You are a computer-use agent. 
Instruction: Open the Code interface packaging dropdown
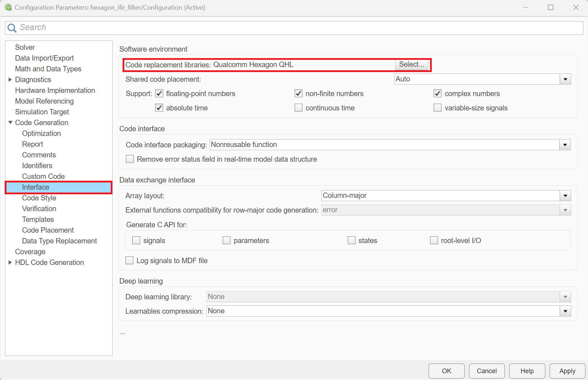point(565,145)
